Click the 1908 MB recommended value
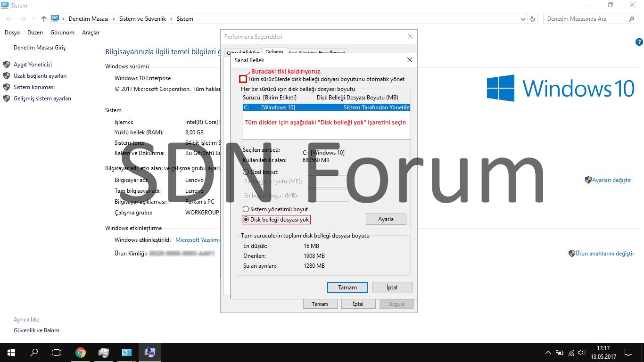This screenshot has height=362, width=644. point(314,256)
